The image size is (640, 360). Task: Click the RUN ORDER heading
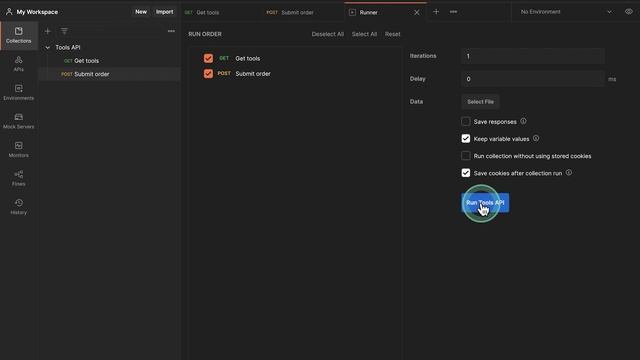205,34
